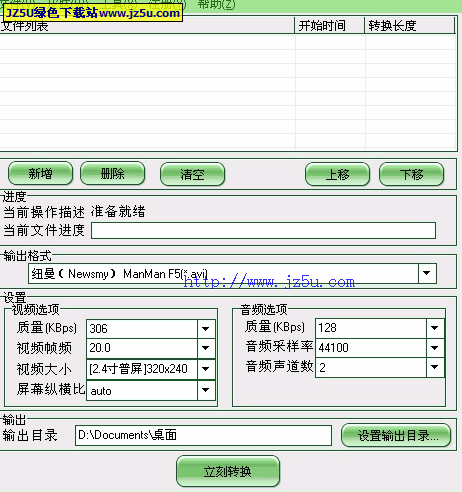Image resolution: width=462 pixels, height=492 pixels.
Task: Start conversion with 立刻转换 button
Action: click(228, 471)
